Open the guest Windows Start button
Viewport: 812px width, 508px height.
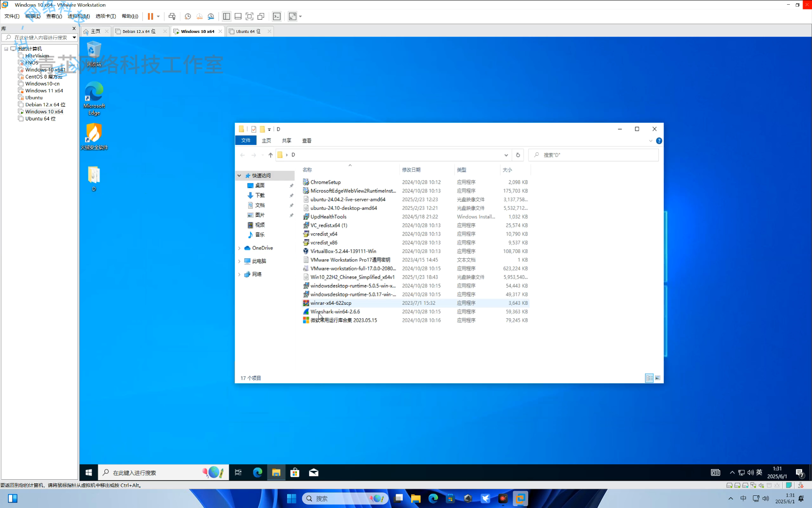(x=89, y=473)
